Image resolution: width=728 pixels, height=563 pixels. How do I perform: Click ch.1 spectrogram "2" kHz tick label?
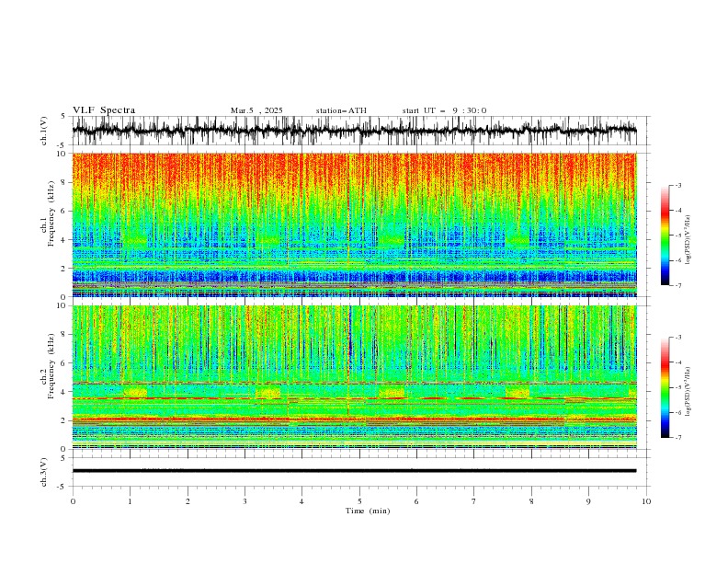pos(63,269)
